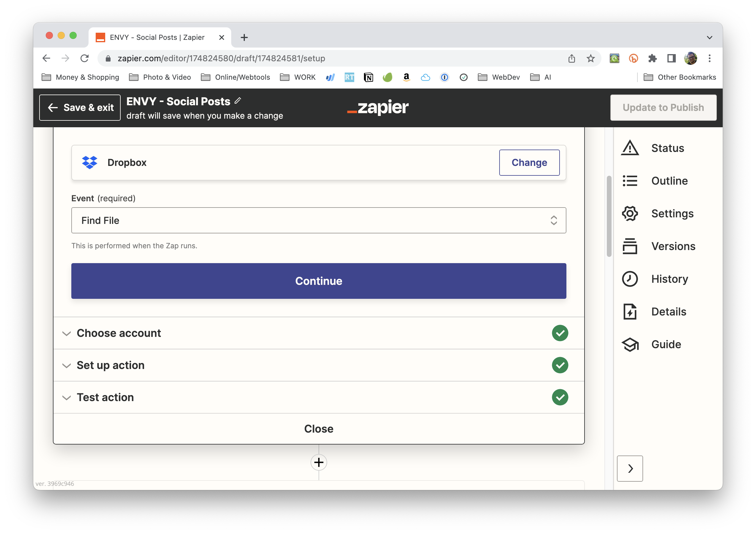Viewport: 756px width, 534px height.
Task: Click the share icon in the address bar
Action: click(572, 58)
